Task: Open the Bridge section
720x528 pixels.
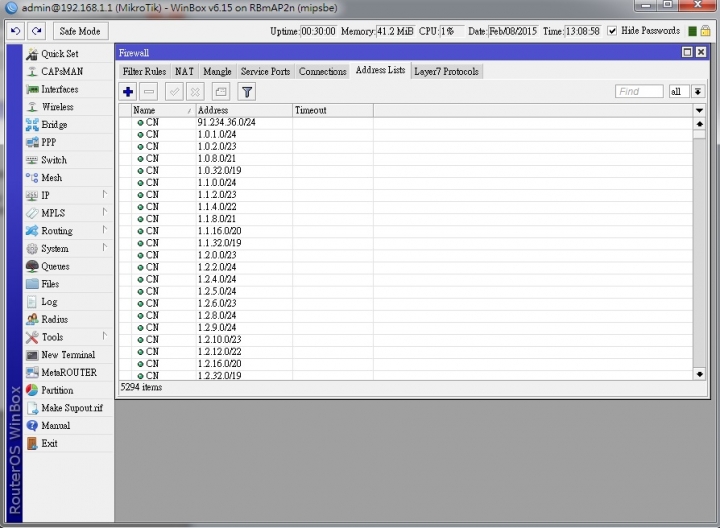Action: click(x=68, y=125)
